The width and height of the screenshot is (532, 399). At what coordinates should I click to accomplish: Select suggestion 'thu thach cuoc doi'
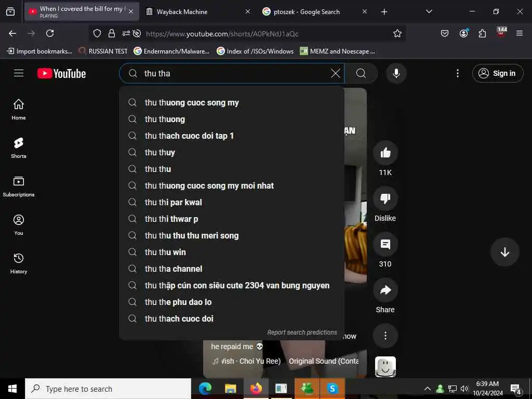pyautogui.click(x=231, y=318)
